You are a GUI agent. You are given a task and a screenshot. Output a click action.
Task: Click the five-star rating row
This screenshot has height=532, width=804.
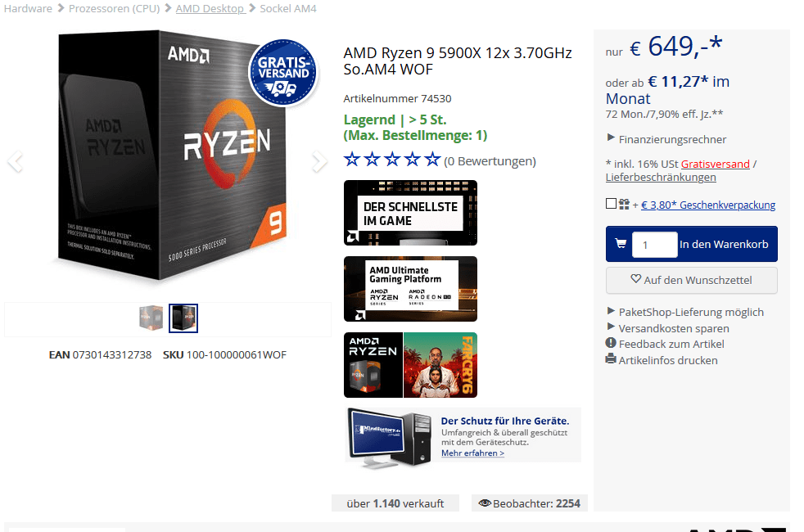tap(392, 160)
